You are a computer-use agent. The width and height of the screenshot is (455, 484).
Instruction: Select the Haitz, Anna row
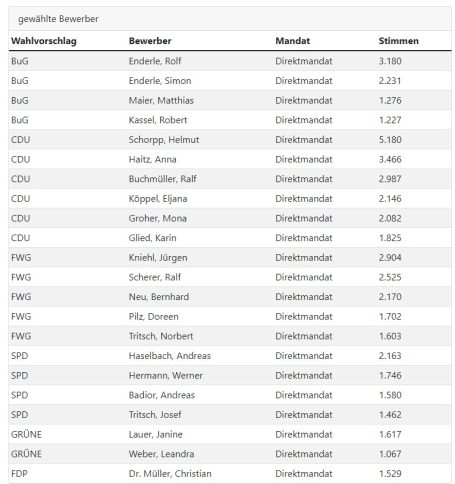point(230,159)
